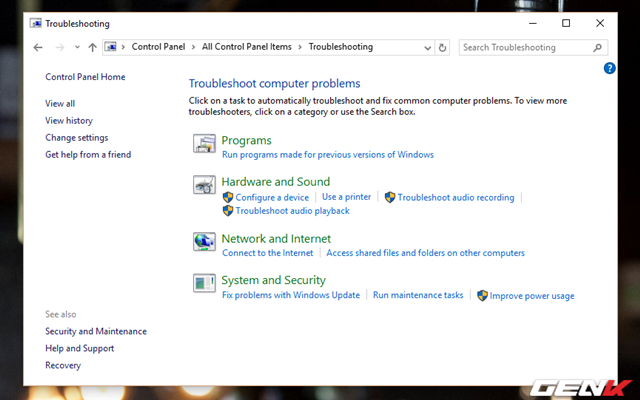This screenshot has width=640, height=400.
Task: Refresh the Troubleshooting page
Action: tap(442, 48)
